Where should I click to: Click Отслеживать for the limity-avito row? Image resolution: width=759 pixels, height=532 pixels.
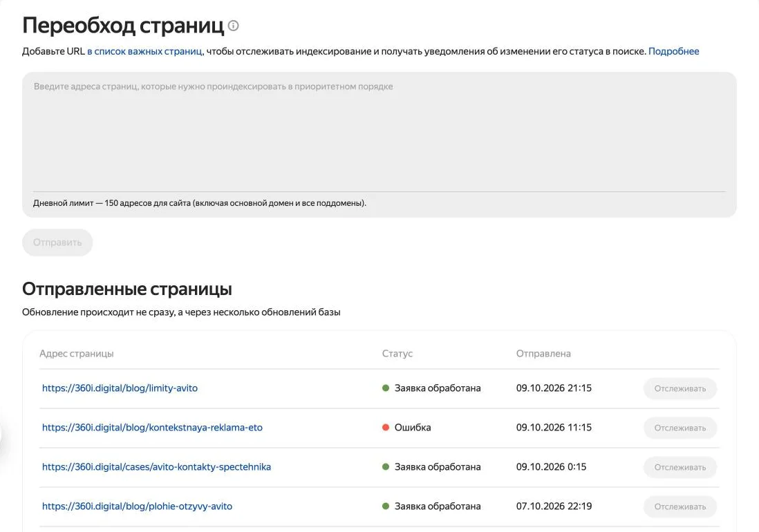coord(680,388)
